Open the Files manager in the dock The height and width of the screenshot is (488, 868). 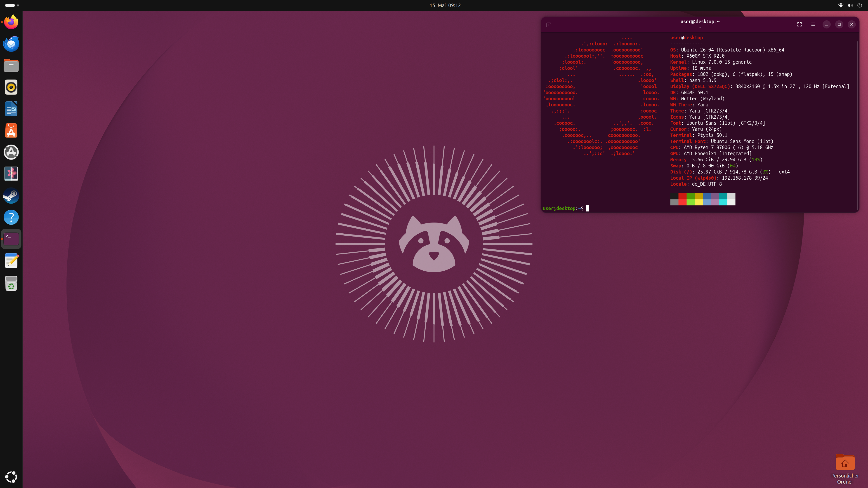11,65
